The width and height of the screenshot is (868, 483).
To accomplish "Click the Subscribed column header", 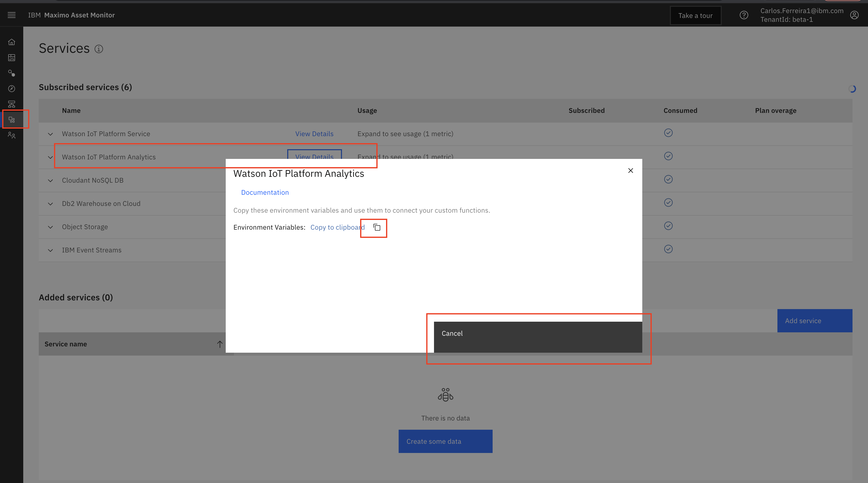I will point(587,110).
